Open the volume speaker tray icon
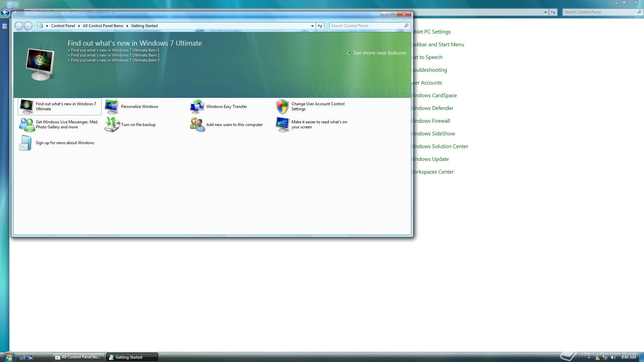Screen dimensions: 644x362 (613, 357)
